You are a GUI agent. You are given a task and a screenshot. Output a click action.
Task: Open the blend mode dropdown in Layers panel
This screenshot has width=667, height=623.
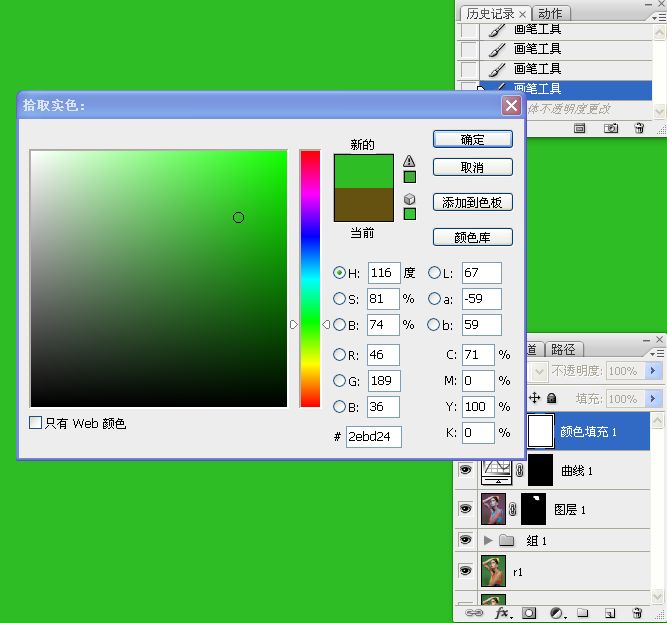click(x=539, y=372)
